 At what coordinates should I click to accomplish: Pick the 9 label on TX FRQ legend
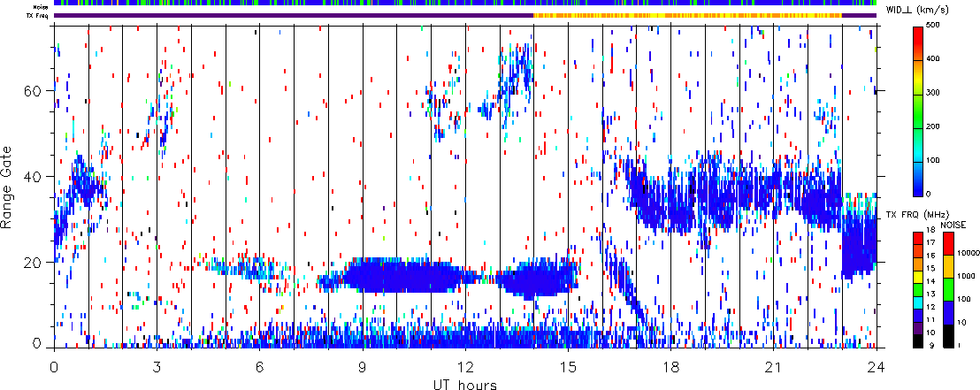[930, 344]
